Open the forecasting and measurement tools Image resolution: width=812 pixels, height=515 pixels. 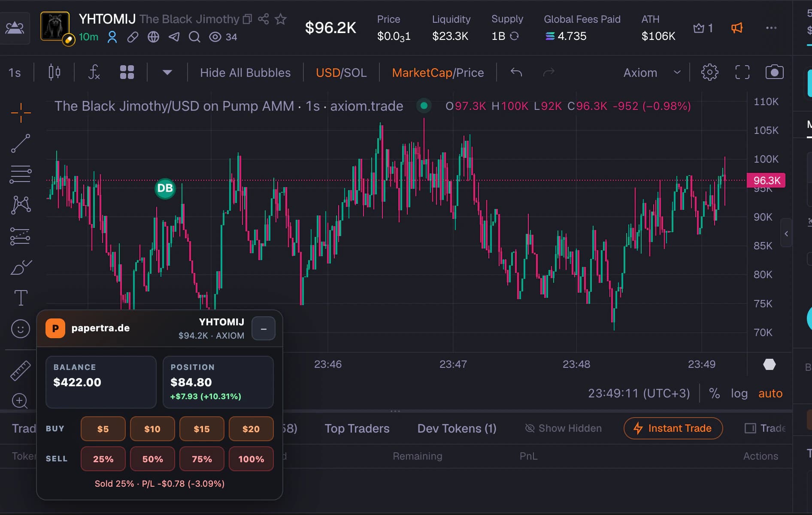tap(21, 236)
